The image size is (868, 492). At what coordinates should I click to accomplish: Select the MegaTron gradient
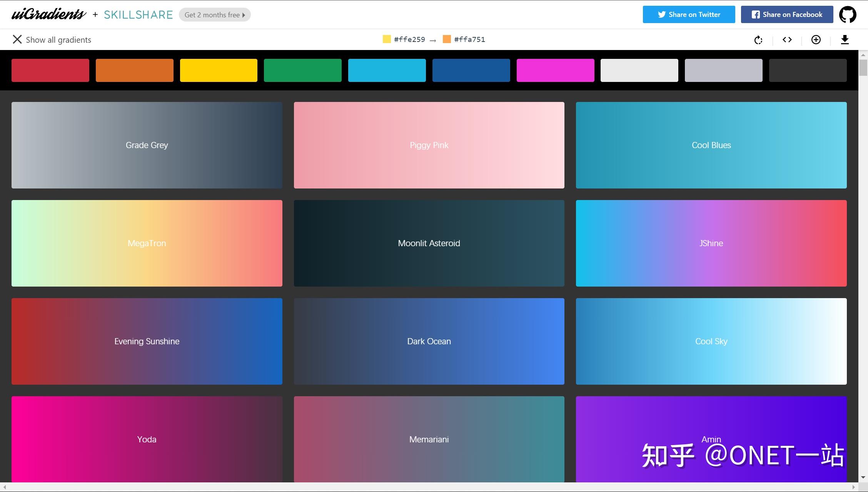[x=147, y=243]
